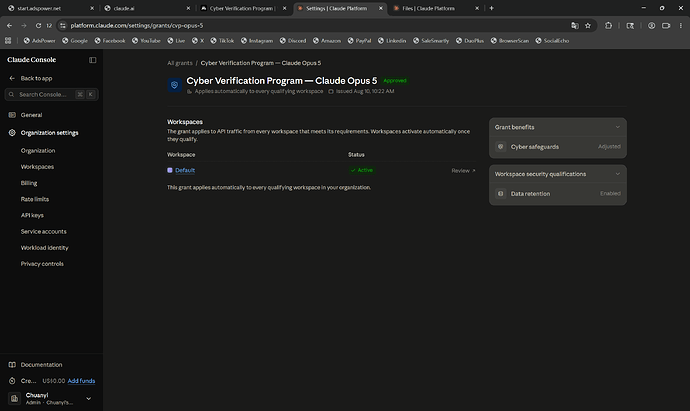Switch to start.adspower.net tab
The image size is (690, 411).
click(39, 8)
